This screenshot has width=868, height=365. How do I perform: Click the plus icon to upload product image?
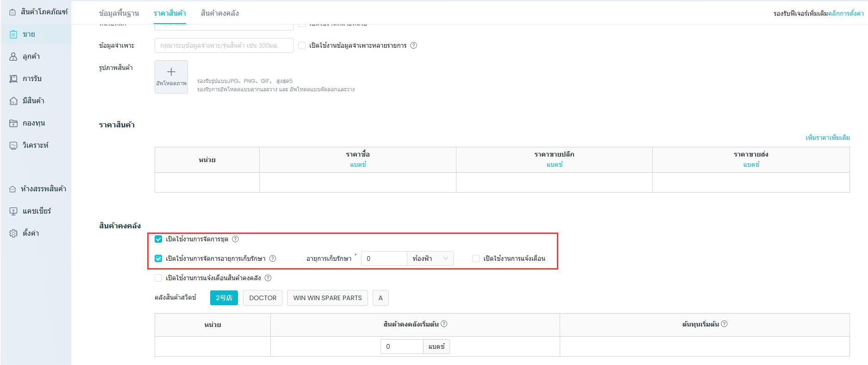point(171,72)
